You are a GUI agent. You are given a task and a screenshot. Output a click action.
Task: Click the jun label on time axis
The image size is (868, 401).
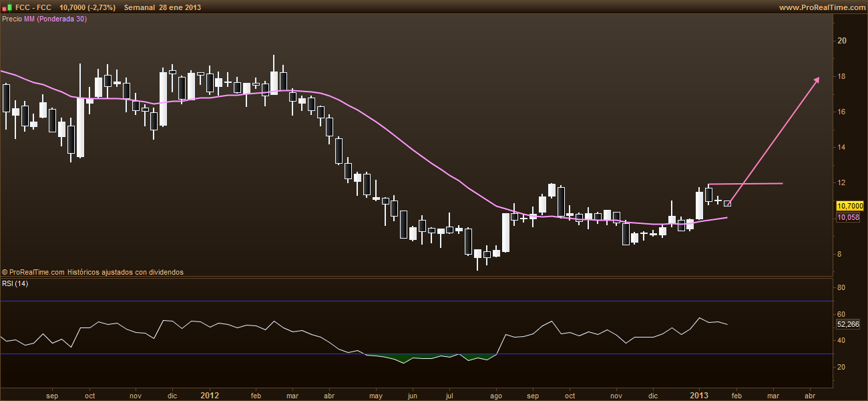[412, 395]
